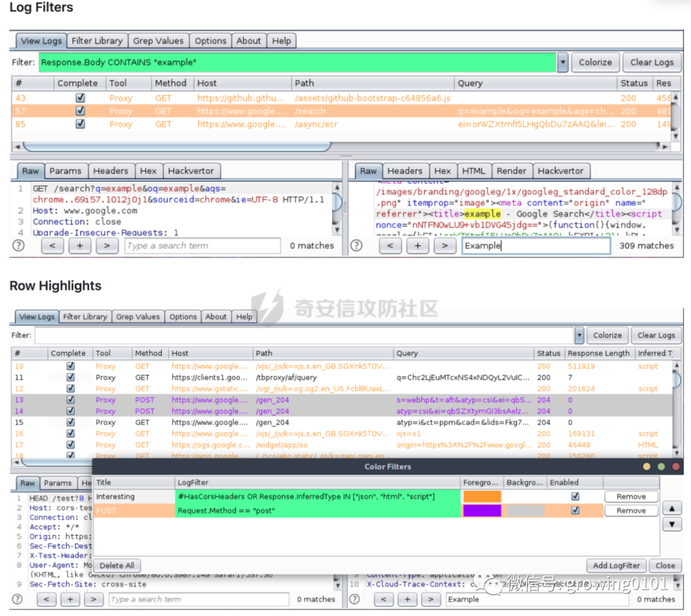The image size is (691, 616).
Task: Toggle Complete checkbox for log row 85
Action: click(x=80, y=124)
